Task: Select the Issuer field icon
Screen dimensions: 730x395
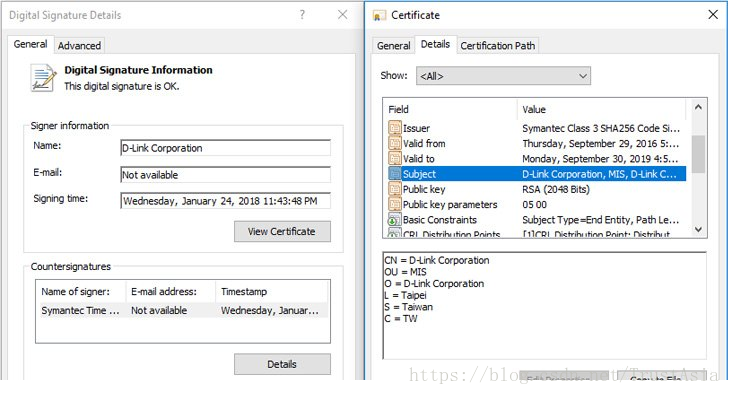Action: tap(394, 128)
